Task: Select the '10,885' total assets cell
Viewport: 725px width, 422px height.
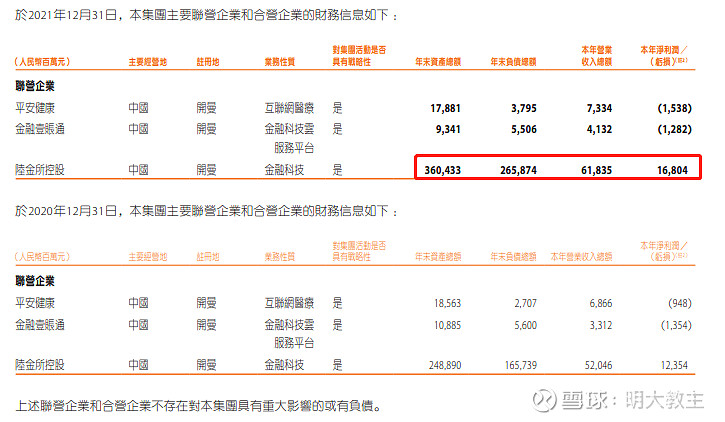Action: pos(447,325)
